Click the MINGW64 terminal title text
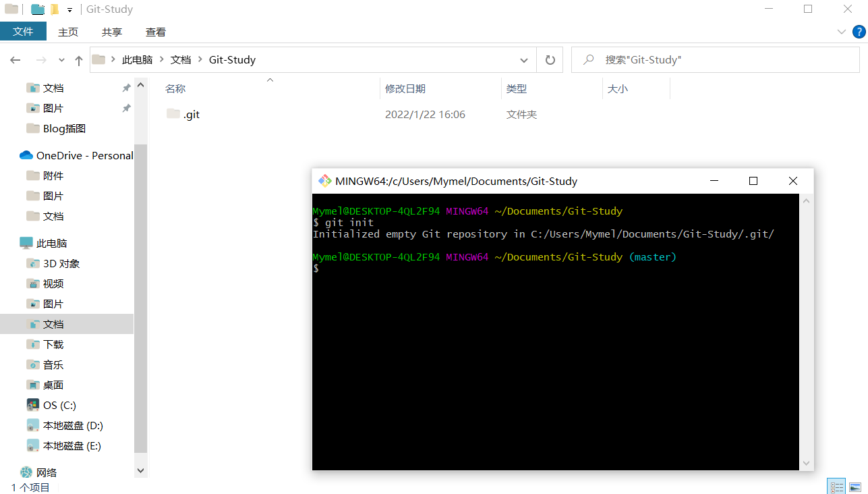The image size is (868, 494). (x=456, y=181)
